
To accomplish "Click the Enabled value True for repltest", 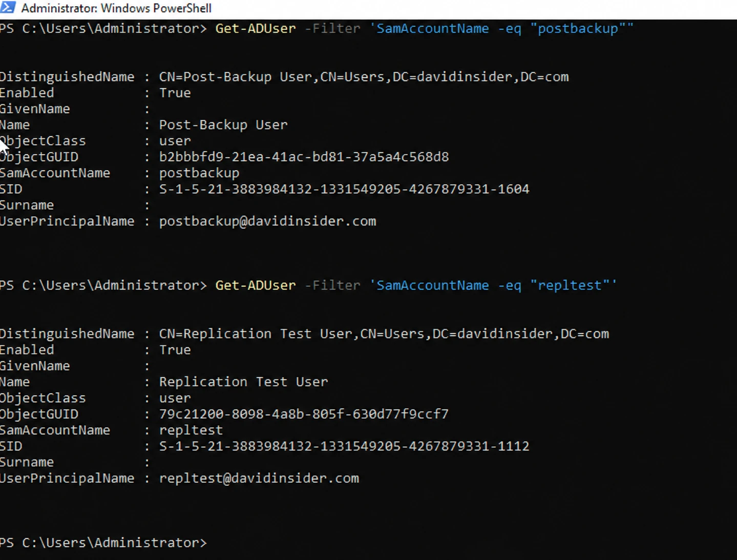I will 175,350.
